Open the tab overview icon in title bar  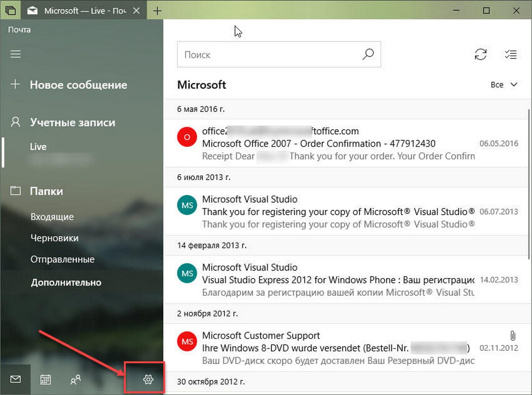tap(11, 11)
